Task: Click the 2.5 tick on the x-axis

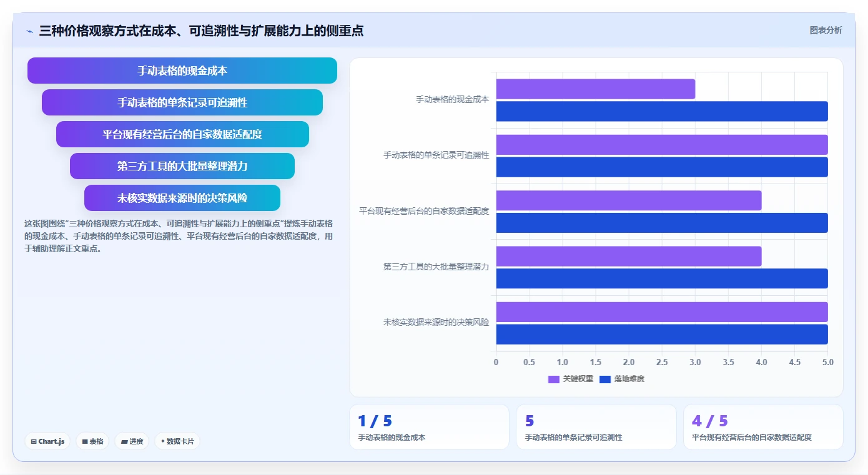Action: click(662, 362)
